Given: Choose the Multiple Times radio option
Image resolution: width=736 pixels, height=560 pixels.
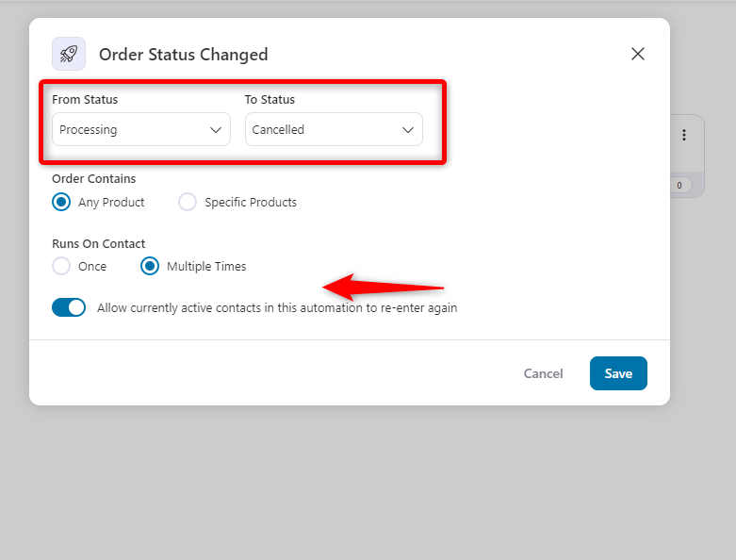Looking at the screenshot, I should pyautogui.click(x=150, y=266).
